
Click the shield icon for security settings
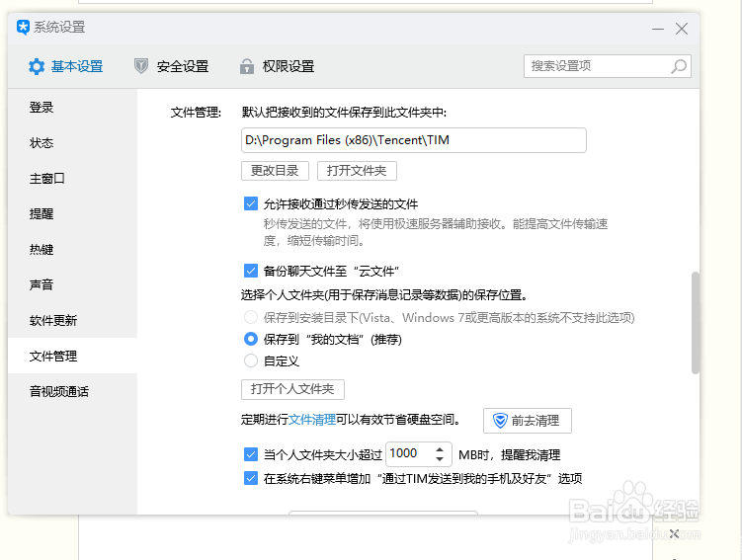[141, 66]
